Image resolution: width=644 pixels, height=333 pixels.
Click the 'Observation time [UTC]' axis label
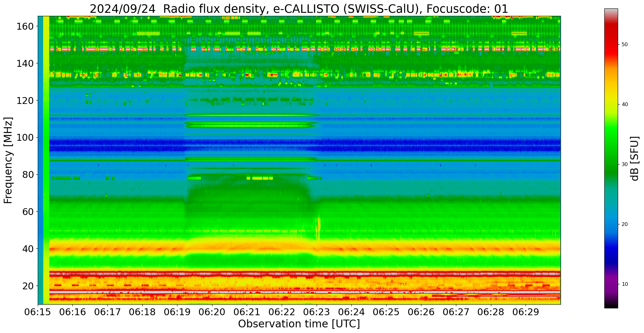[299, 324]
